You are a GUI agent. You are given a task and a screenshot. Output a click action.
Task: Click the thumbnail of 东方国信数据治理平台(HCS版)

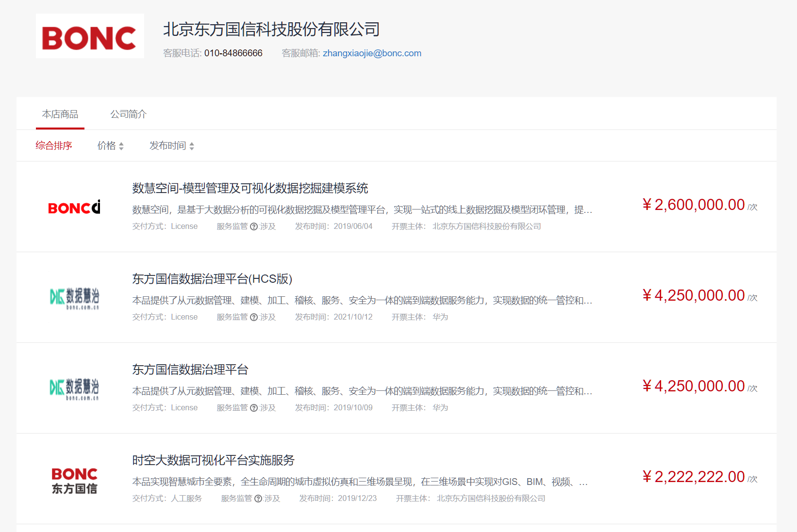(74, 298)
